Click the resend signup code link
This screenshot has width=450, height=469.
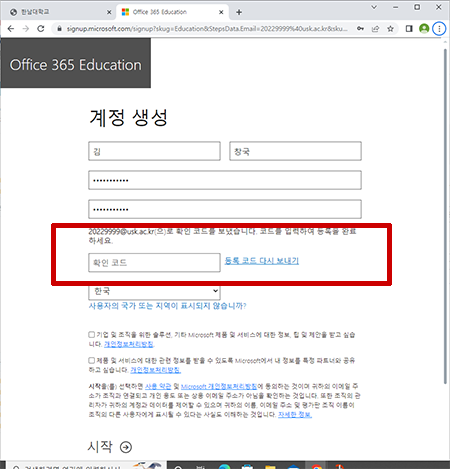[x=262, y=261]
